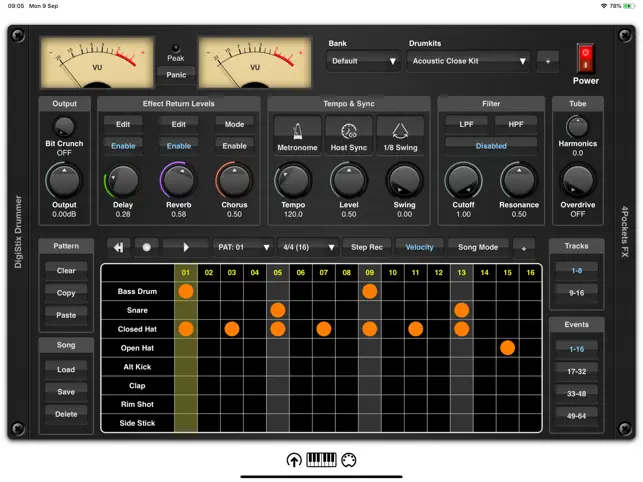Screen dimensions: 643x482
Task: Toggle Chorus effect Enable
Action: coord(234,146)
